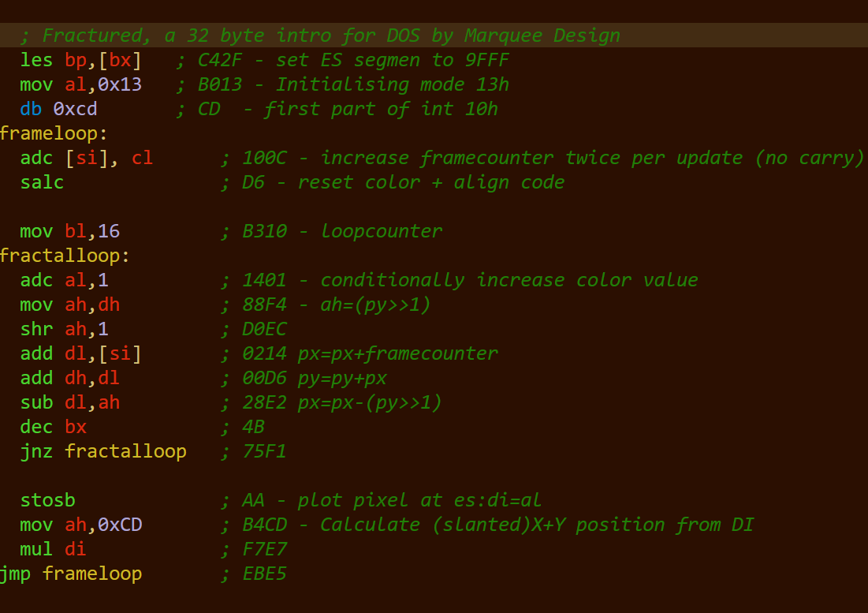
Task: Click the 'adc al,1' instruction
Action: click(x=65, y=280)
